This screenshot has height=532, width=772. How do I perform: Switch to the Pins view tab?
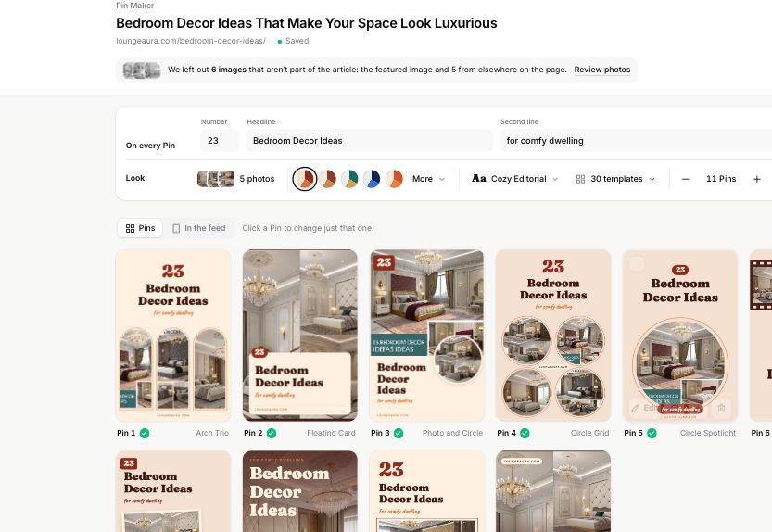(x=140, y=228)
